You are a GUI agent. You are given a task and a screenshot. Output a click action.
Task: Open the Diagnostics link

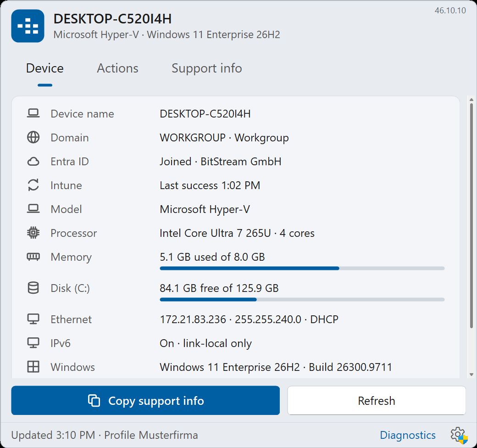coord(408,435)
